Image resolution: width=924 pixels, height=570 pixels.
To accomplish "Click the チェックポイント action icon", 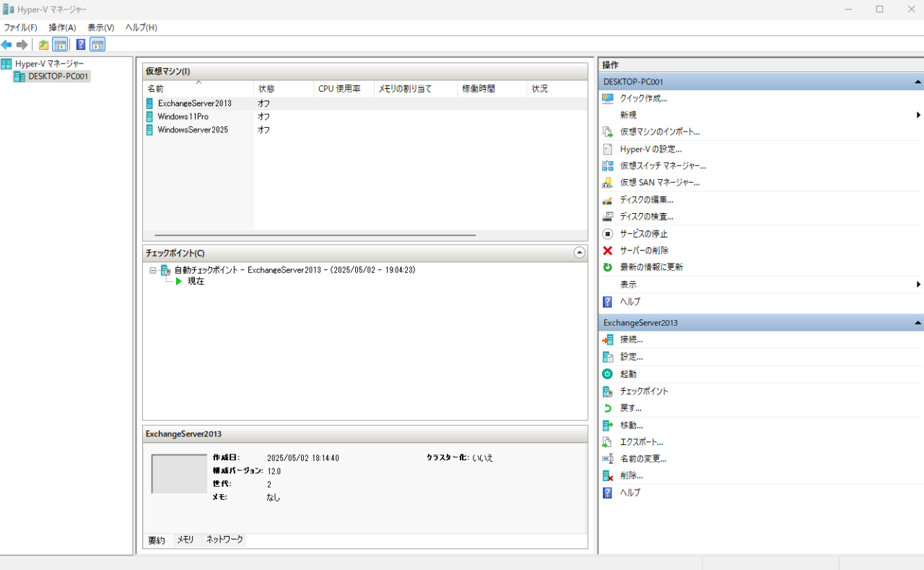I will tap(607, 391).
